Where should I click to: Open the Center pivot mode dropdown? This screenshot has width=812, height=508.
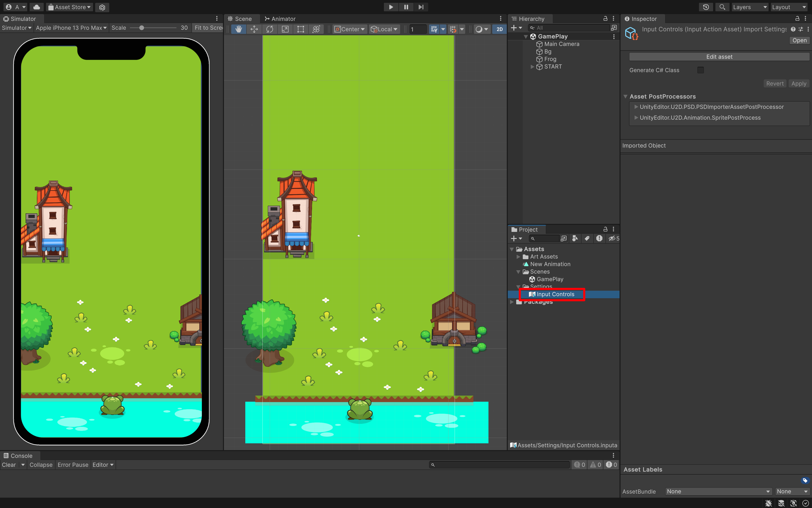click(350, 29)
